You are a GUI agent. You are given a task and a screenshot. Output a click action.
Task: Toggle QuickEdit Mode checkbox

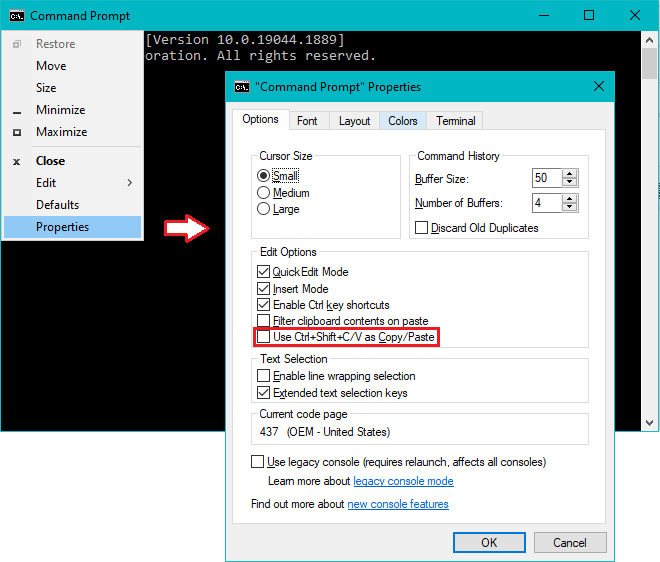[x=263, y=272]
